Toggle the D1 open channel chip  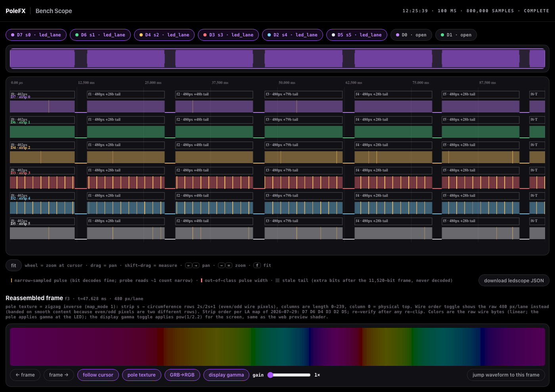click(x=456, y=35)
